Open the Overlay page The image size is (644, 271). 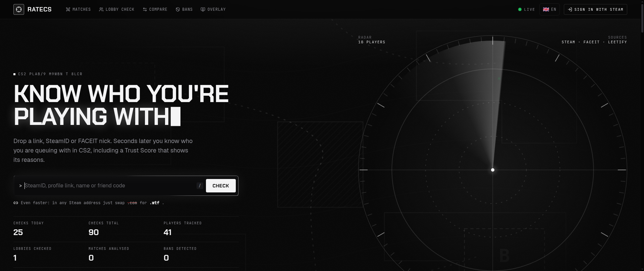(x=213, y=9)
